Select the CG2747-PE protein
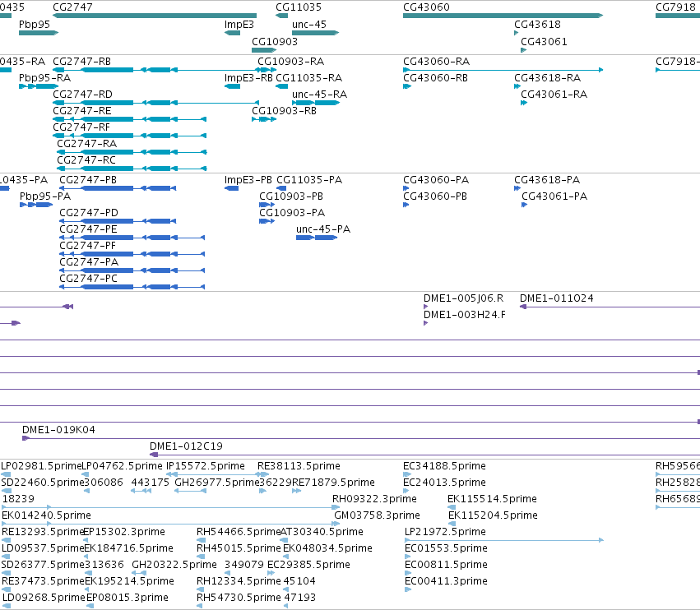The width and height of the screenshot is (700, 610). (x=132, y=238)
